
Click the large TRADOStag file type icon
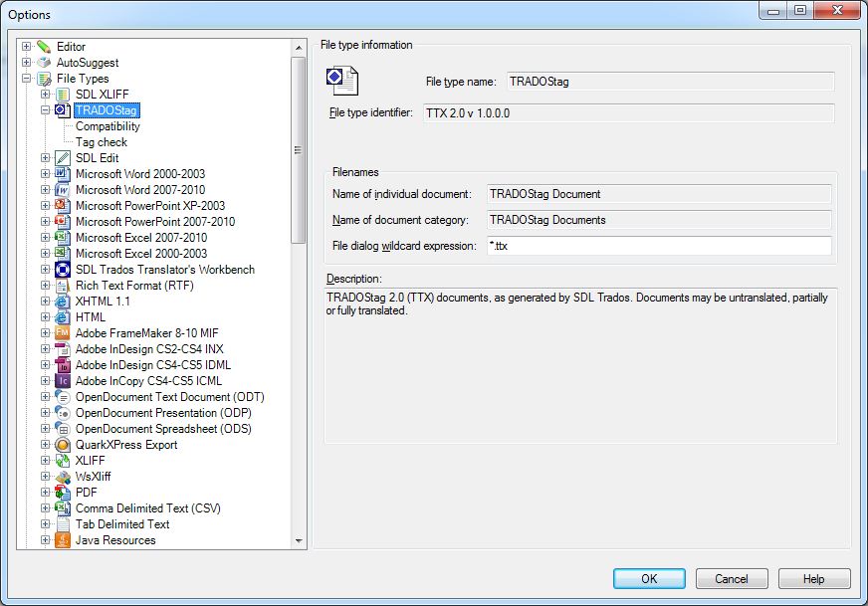[342, 81]
